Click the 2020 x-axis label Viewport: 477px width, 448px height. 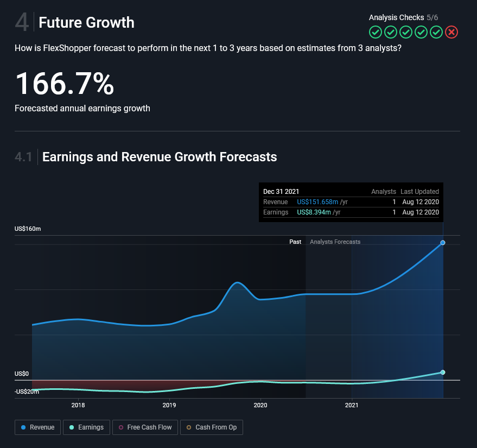pos(260,405)
